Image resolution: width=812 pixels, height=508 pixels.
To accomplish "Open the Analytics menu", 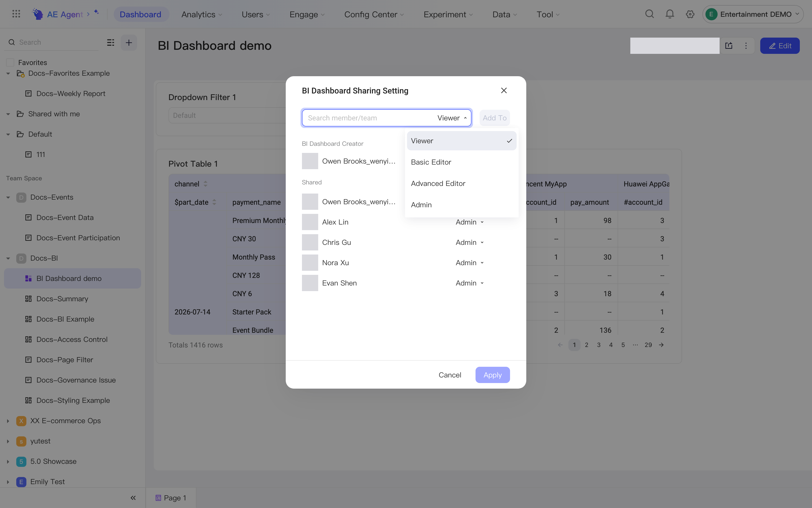I will click(x=202, y=14).
